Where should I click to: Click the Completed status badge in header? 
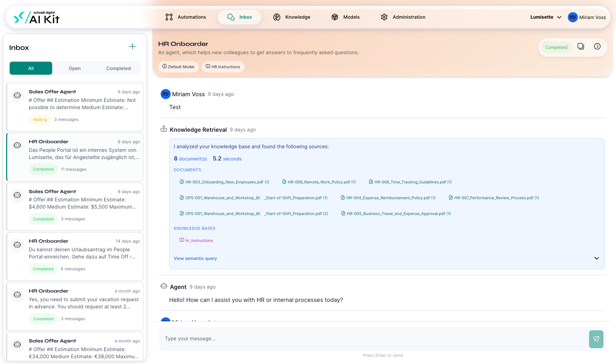coord(556,47)
